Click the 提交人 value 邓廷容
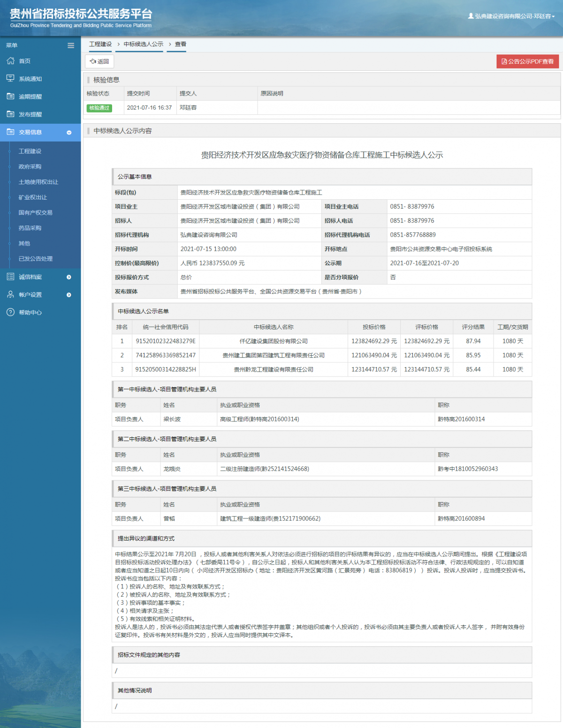Image resolution: width=563 pixels, height=728 pixels. click(188, 108)
